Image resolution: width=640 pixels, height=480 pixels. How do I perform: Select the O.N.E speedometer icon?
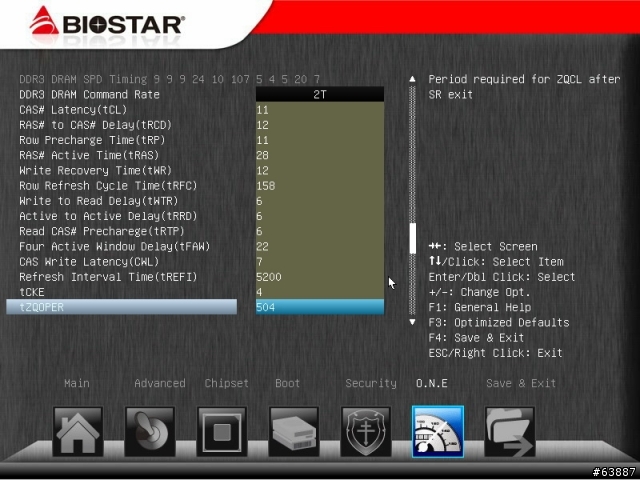[438, 431]
